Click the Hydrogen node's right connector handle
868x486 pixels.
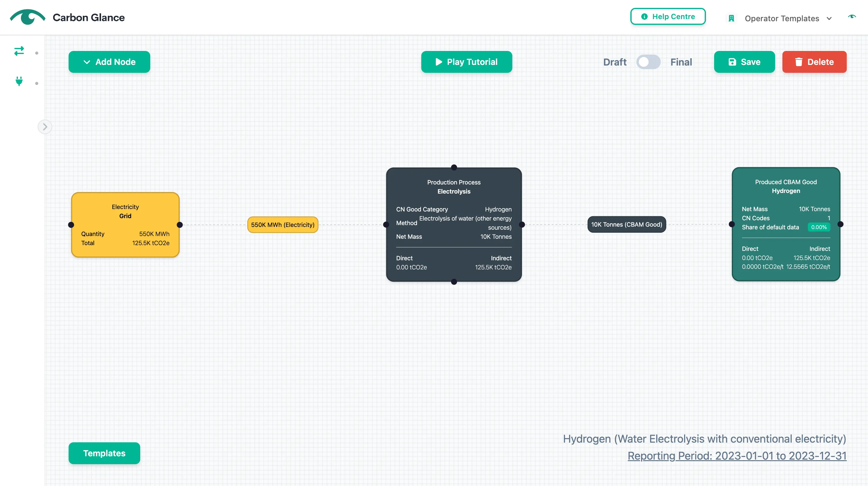tap(840, 224)
